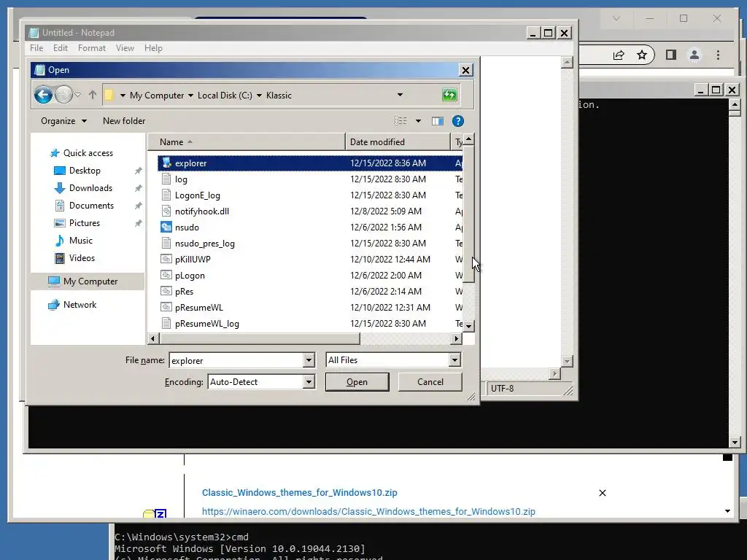Screen dimensions: 747x560
Task: Click the up-one-level arrow icon
Action: pos(93,95)
